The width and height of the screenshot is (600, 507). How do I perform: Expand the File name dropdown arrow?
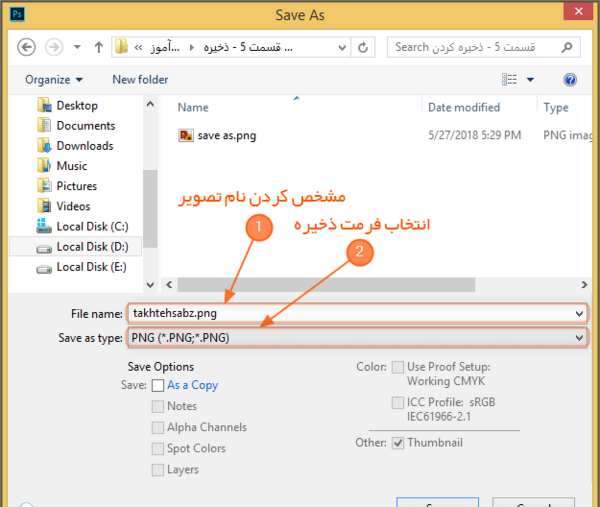click(x=579, y=314)
